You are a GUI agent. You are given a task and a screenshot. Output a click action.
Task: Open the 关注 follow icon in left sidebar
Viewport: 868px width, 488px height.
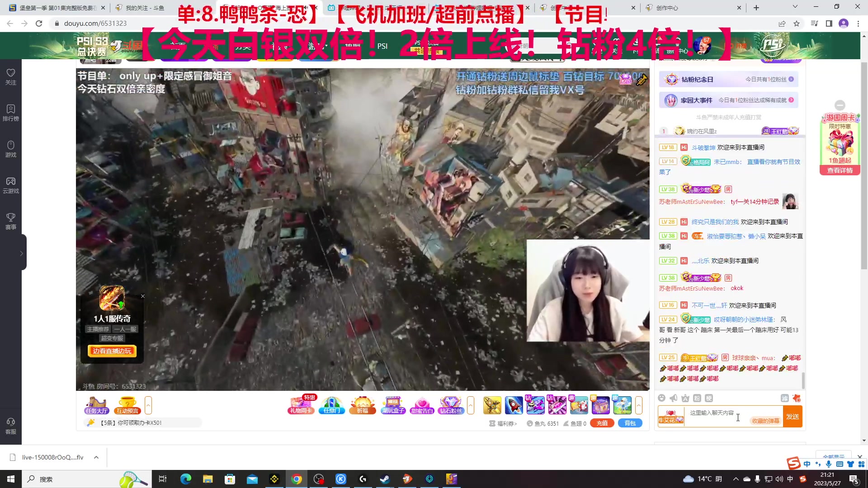click(11, 76)
